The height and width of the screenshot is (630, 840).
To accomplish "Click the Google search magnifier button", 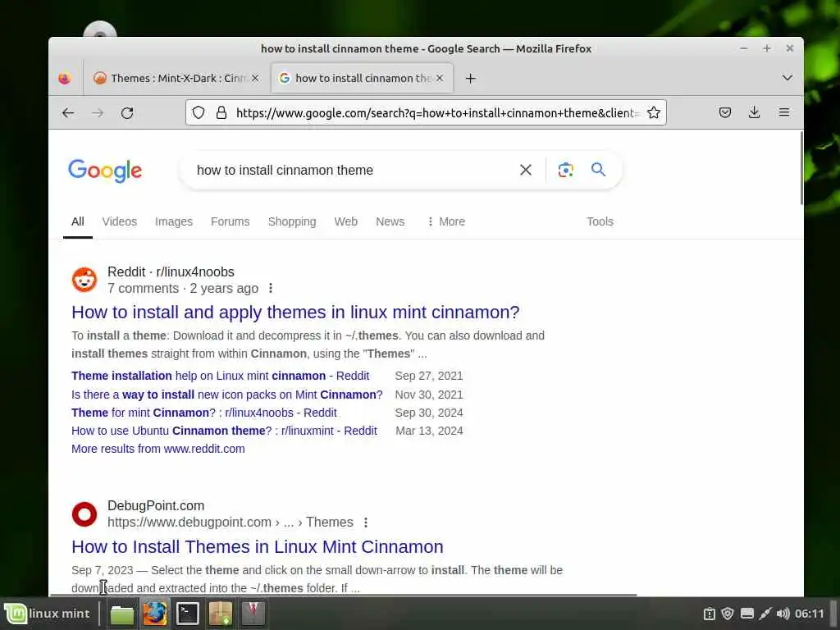I will [x=598, y=170].
